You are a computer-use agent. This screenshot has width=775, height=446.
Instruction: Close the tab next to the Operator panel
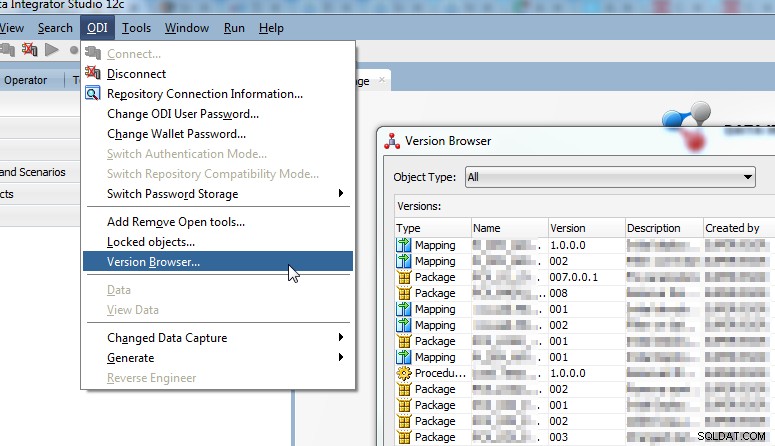click(x=382, y=80)
